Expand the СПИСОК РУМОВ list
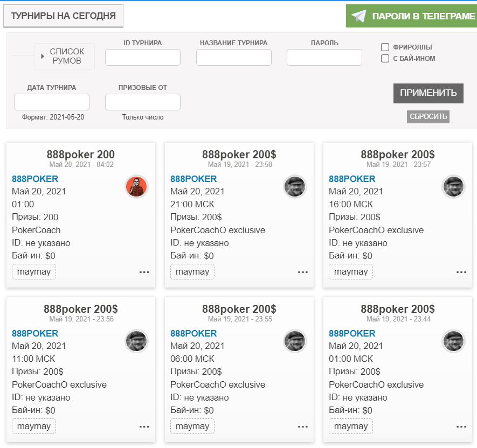The width and height of the screenshot is (477, 448). pyautogui.click(x=64, y=56)
